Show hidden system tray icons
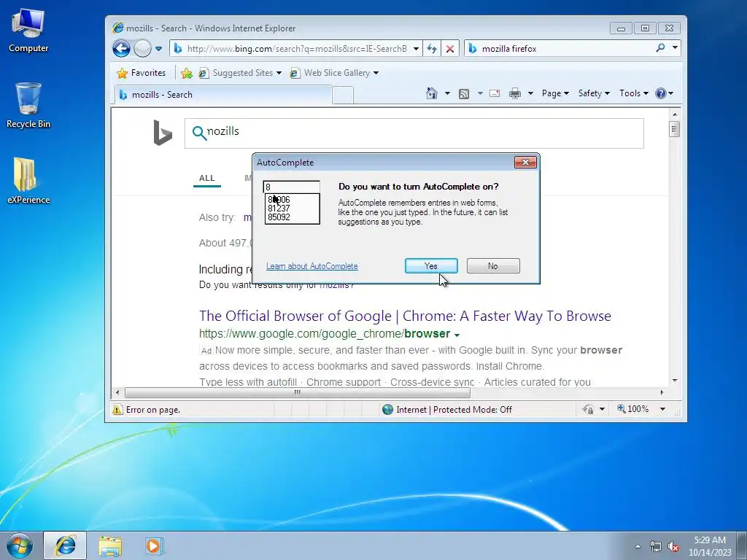The width and height of the screenshot is (747, 560). pyautogui.click(x=638, y=546)
